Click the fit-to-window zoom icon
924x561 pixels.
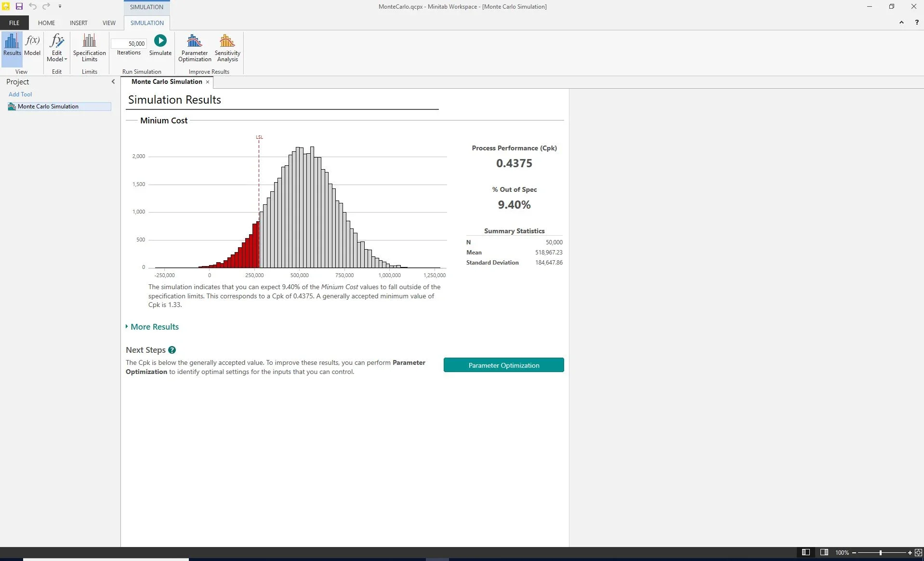pos(918,552)
